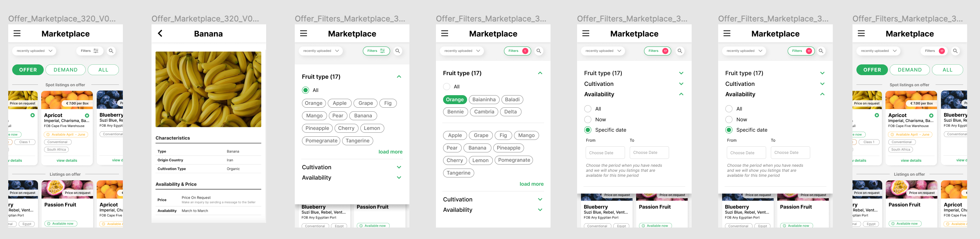Switch to the ALL tab in first frame

click(x=104, y=70)
